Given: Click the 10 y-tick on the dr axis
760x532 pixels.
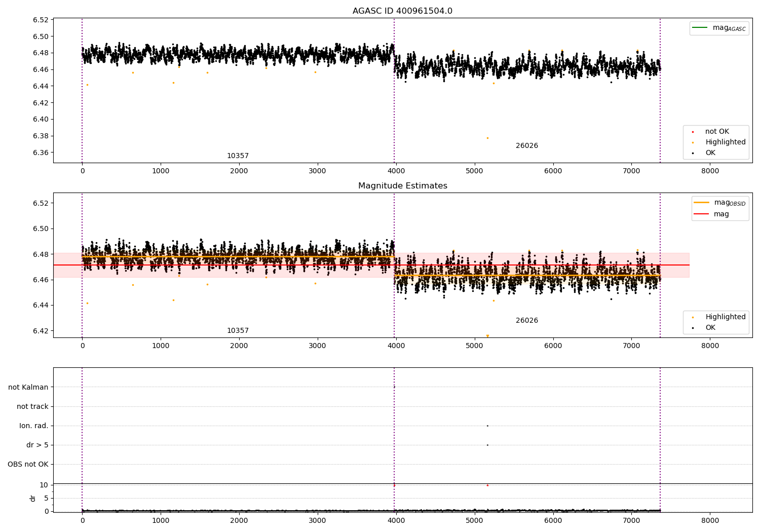Looking at the screenshot, I should 44,485.
